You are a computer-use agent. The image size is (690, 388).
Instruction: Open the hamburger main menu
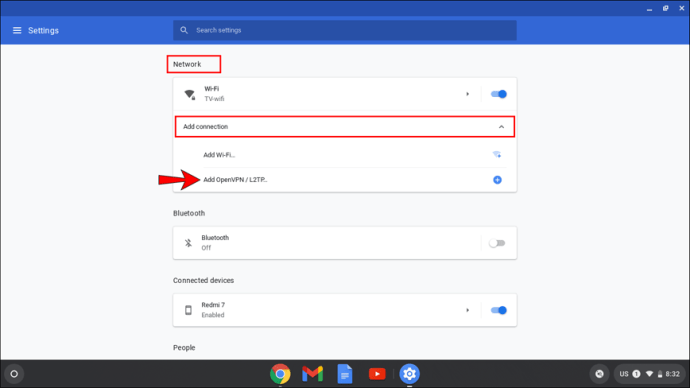[x=17, y=30]
